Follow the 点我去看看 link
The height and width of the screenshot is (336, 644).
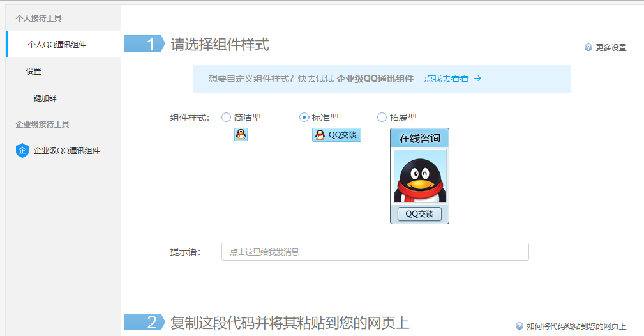446,79
